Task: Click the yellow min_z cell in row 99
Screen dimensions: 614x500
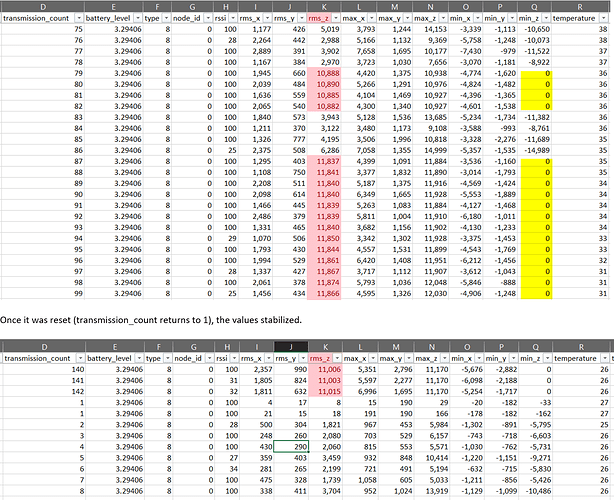Action: pyautogui.click(x=536, y=294)
